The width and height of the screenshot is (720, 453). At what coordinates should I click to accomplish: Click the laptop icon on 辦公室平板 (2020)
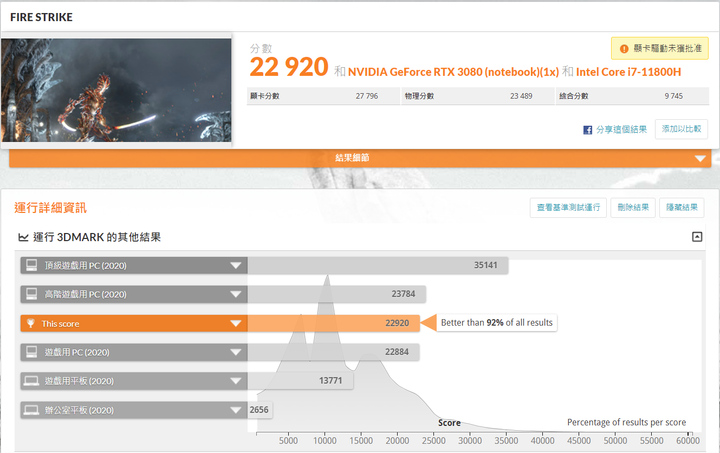point(31,410)
